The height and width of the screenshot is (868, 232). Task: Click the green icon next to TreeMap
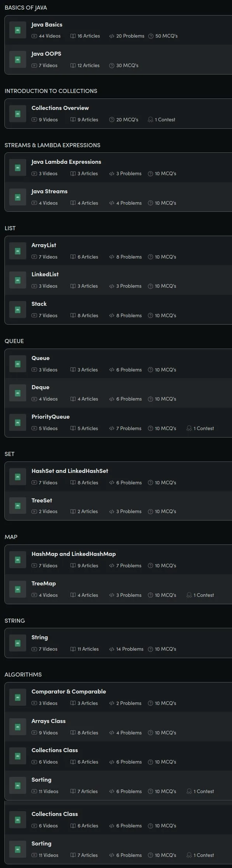click(x=17, y=589)
